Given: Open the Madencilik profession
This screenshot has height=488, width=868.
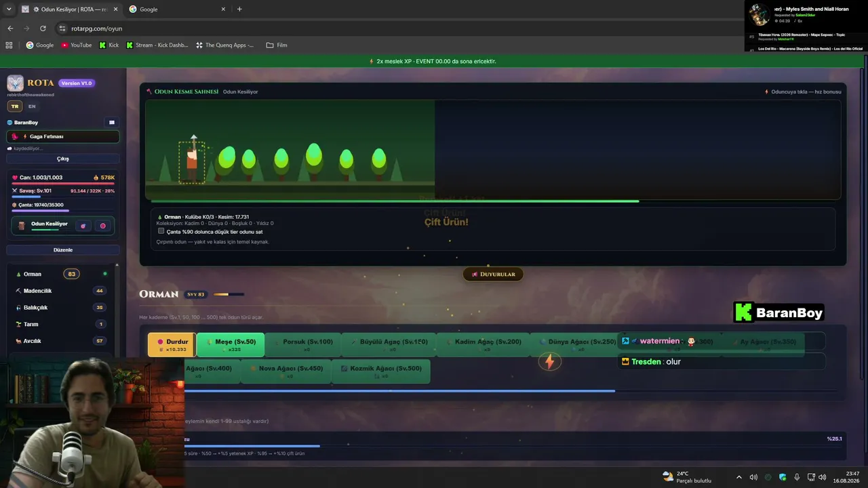Looking at the screenshot, I should tap(62, 291).
